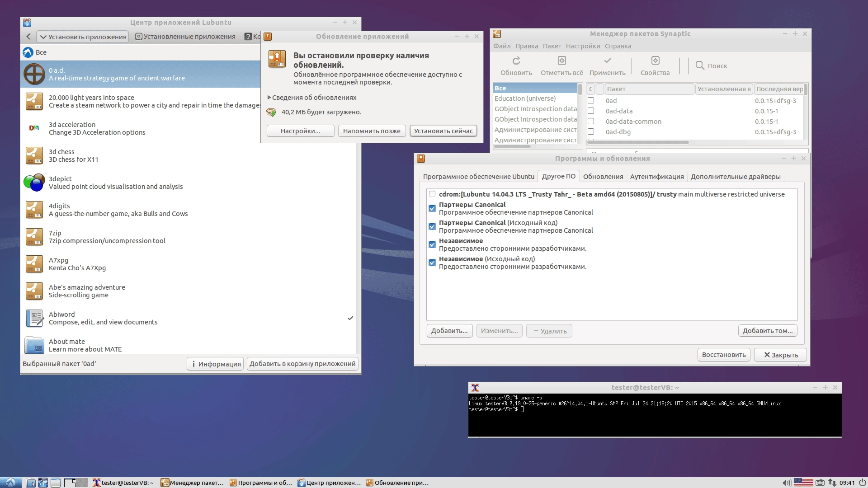
Task: Click the on-screen keyboard tray icon
Action: [820, 483]
